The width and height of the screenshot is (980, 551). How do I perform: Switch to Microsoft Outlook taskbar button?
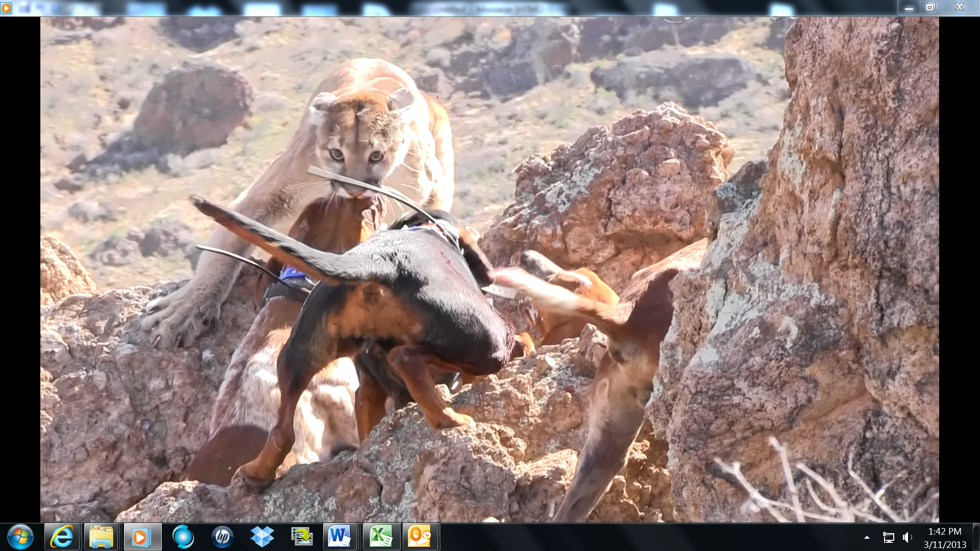[x=420, y=537]
